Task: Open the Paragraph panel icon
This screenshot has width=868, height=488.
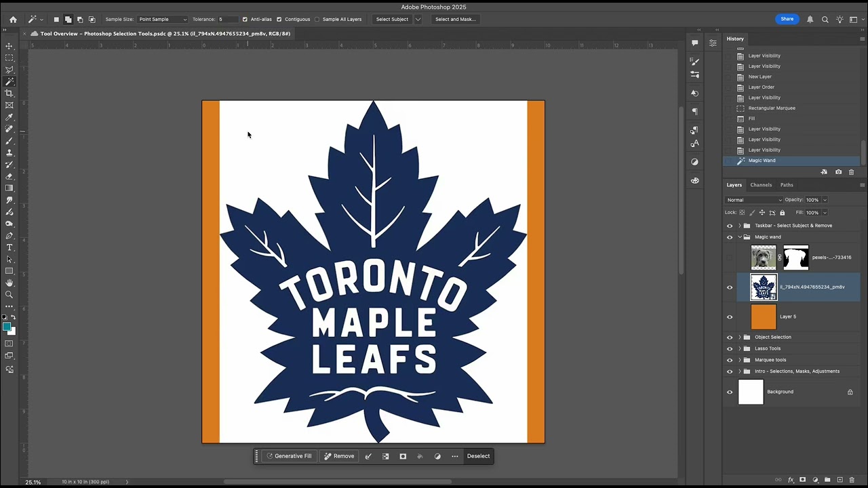Action: 694,111
